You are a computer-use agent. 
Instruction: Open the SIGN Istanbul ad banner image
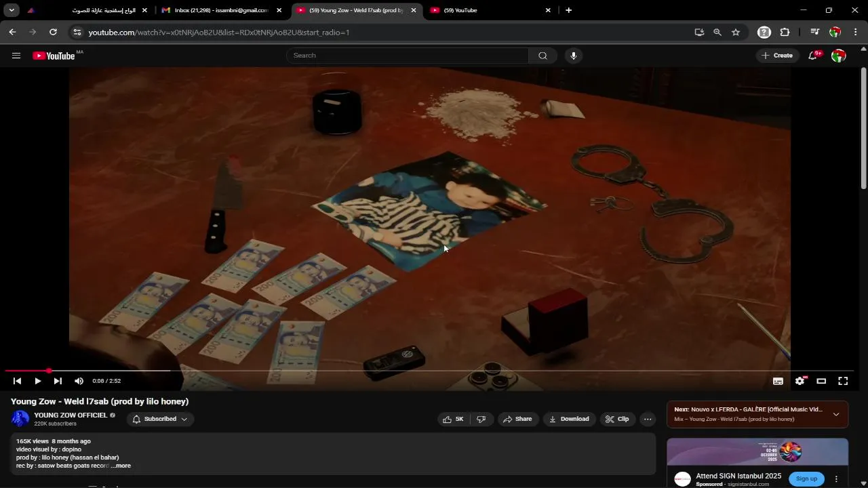tap(757, 452)
